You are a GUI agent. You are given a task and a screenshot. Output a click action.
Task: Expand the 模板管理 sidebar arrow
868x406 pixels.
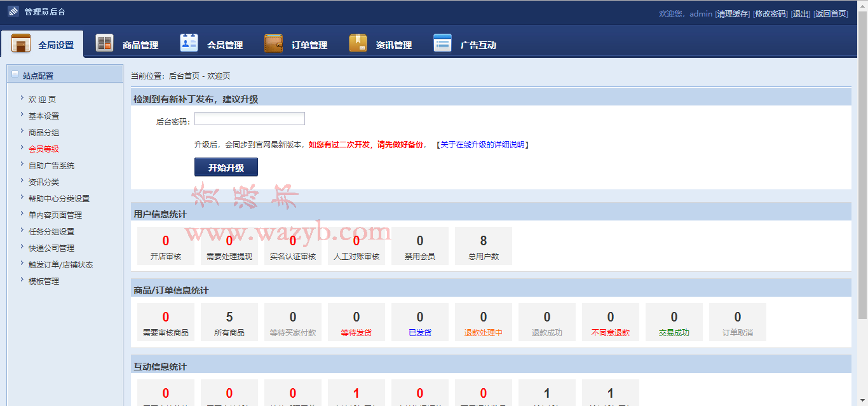click(22, 280)
